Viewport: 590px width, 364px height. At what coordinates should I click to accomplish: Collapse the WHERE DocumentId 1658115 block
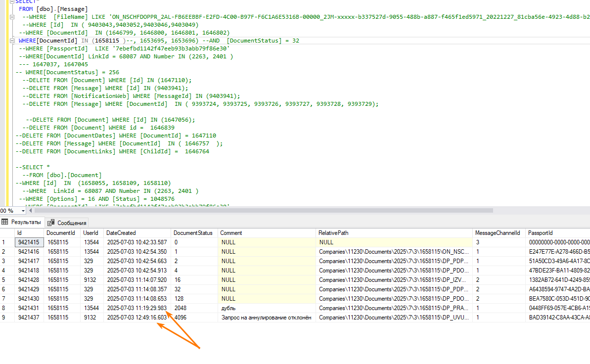(x=12, y=41)
